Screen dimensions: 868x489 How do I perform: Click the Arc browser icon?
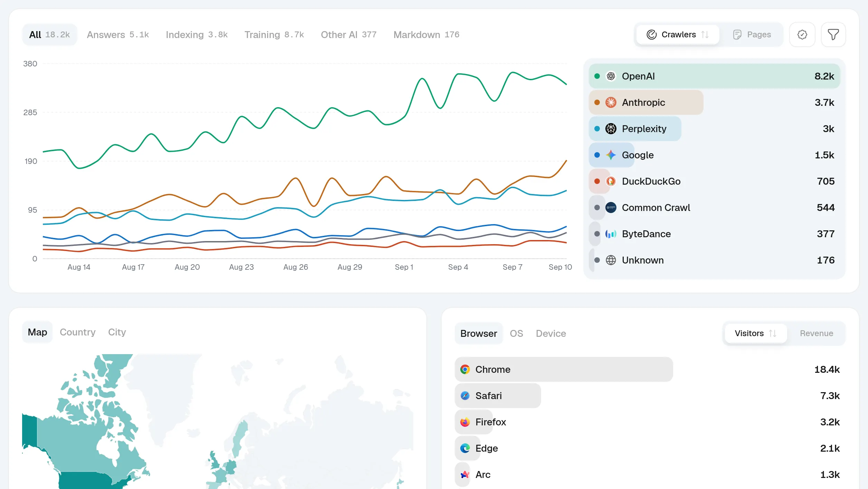[x=465, y=474]
